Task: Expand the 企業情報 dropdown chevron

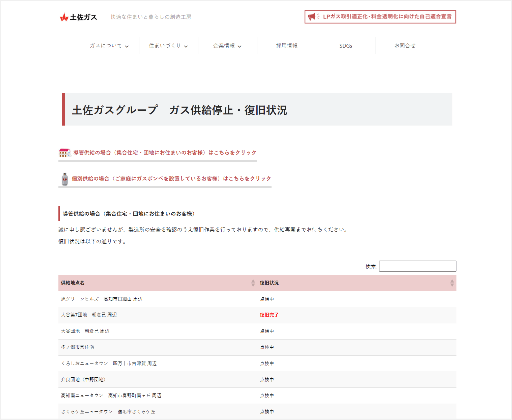Action: [x=239, y=46]
